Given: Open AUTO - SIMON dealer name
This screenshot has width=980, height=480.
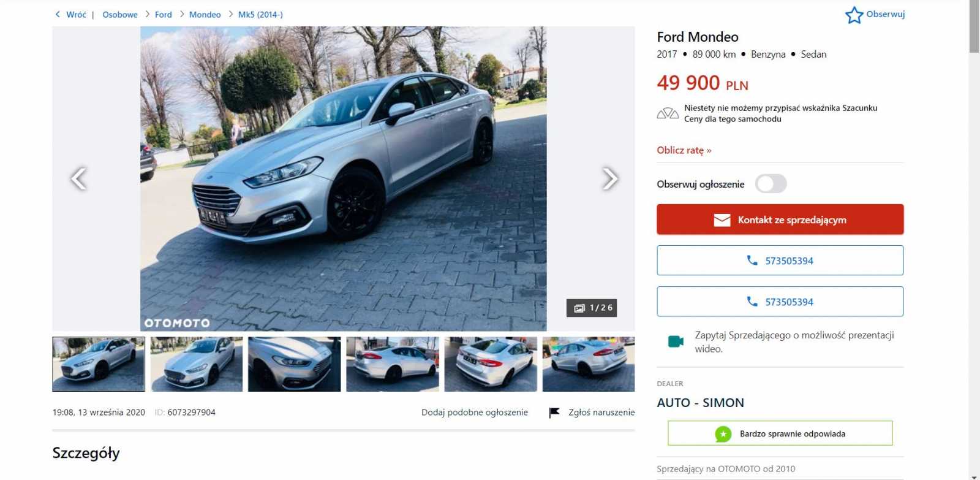Looking at the screenshot, I should click(701, 403).
